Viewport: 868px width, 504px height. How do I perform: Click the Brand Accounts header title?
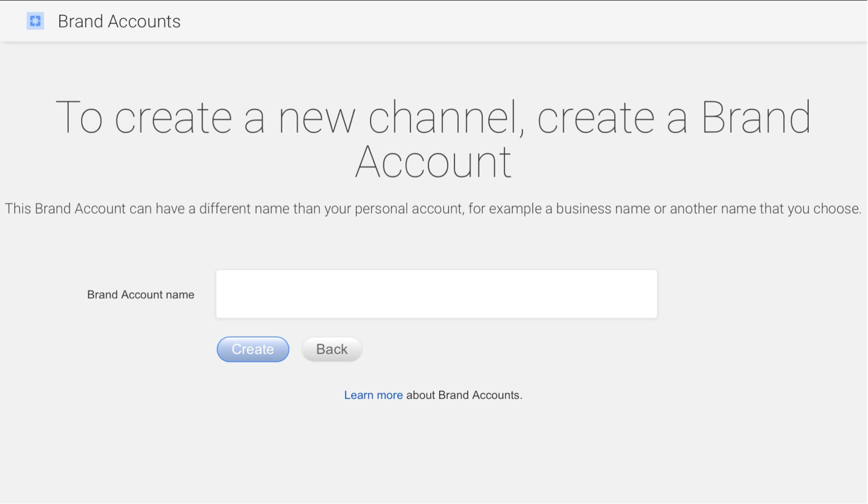pyautogui.click(x=119, y=21)
